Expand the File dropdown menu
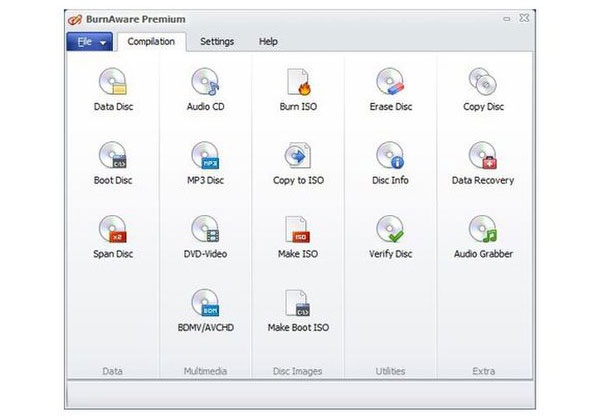Screen dimensions: 600x420 (x=88, y=42)
